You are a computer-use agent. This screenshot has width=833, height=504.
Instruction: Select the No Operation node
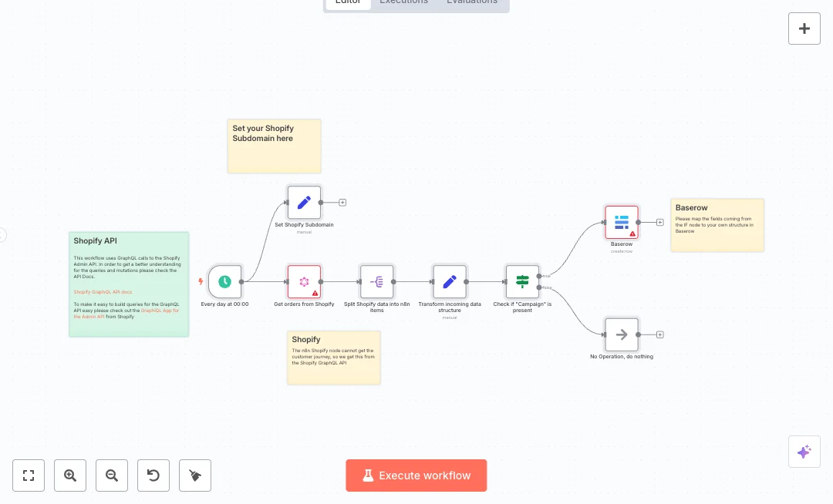click(x=622, y=334)
